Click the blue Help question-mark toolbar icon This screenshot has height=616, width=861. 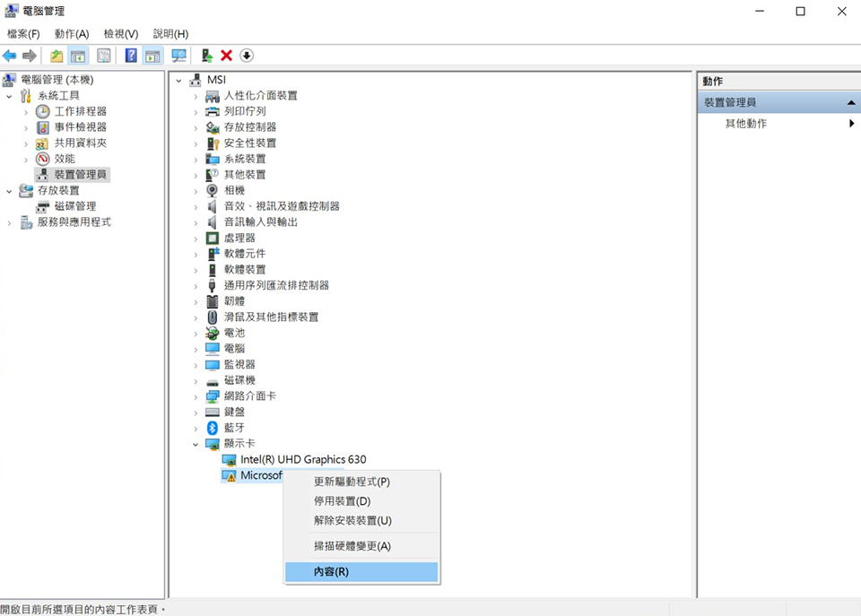[x=131, y=56]
